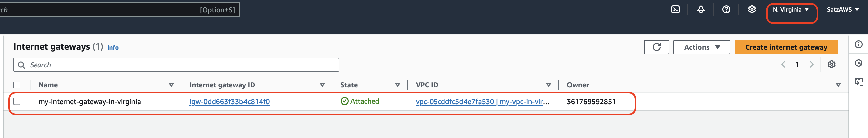Open the info panel icon on right sidebar
Image resolution: width=868 pixels, height=138 pixels.
[x=858, y=45]
